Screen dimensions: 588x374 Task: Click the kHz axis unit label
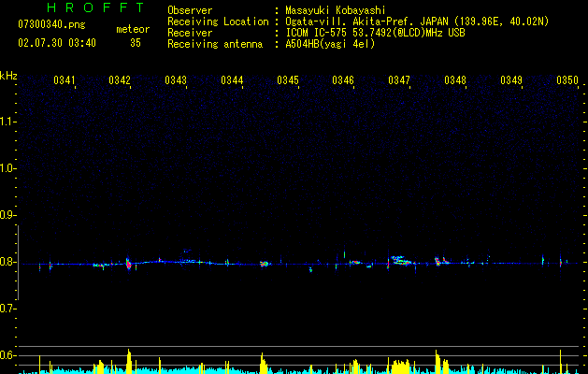(x=8, y=76)
